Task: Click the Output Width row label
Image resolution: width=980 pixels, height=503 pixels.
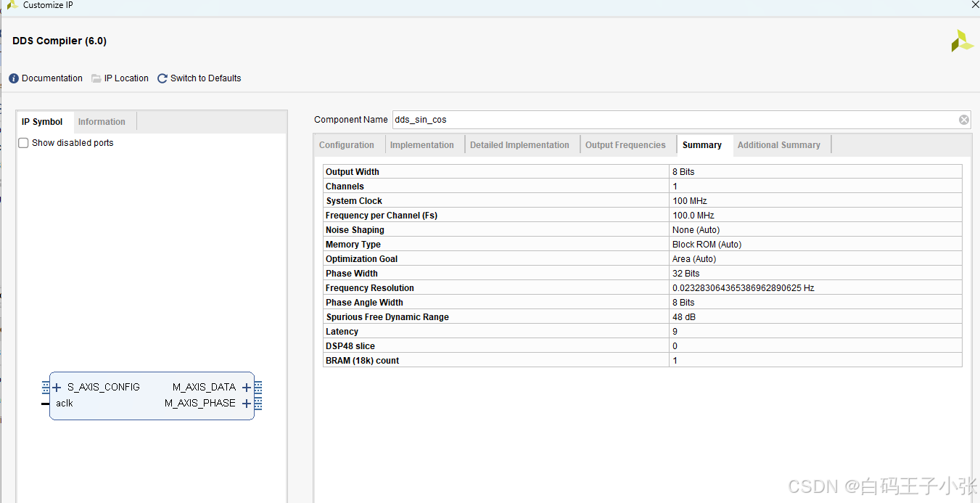Action: coord(353,172)
